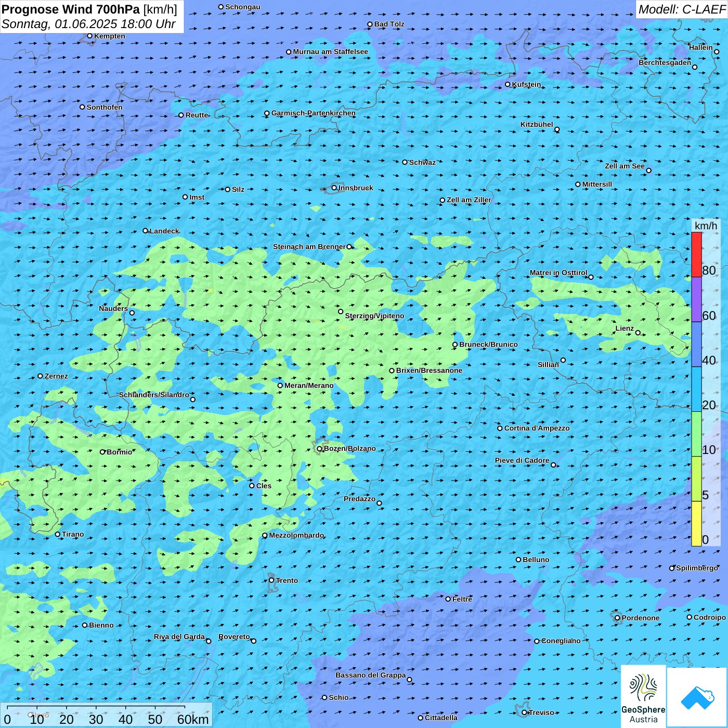Click the Lienz location marker
Viewport: 728px width, 728px height.
click(x=638, y=333)
